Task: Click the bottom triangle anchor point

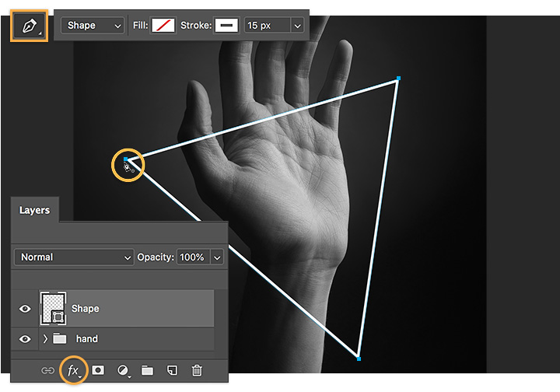Action: click(359, 359)
